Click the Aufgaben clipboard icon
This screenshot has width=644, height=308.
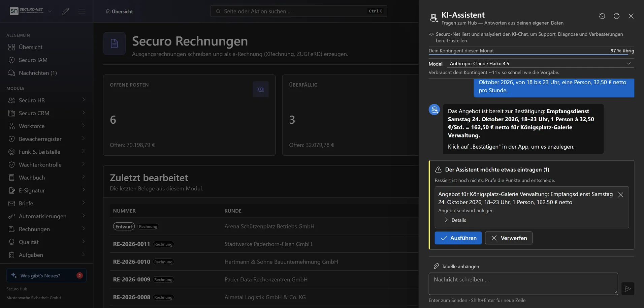point(12,255)
